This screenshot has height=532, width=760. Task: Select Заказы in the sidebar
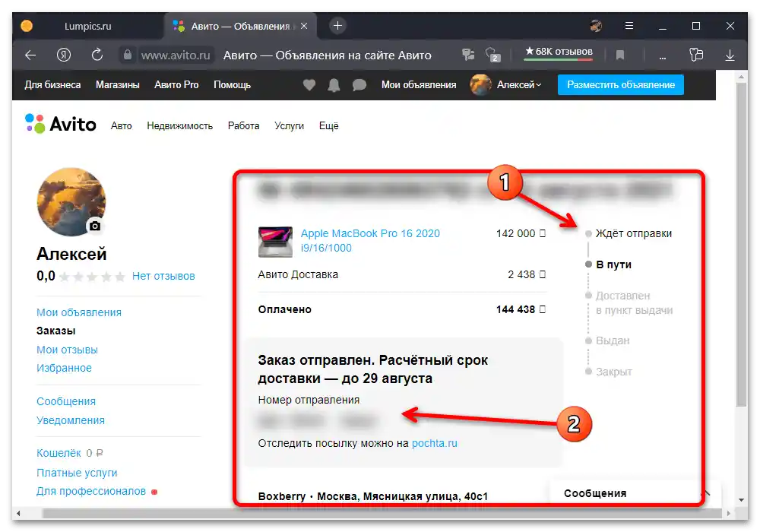pyautogui.click(x=55, y=331)
